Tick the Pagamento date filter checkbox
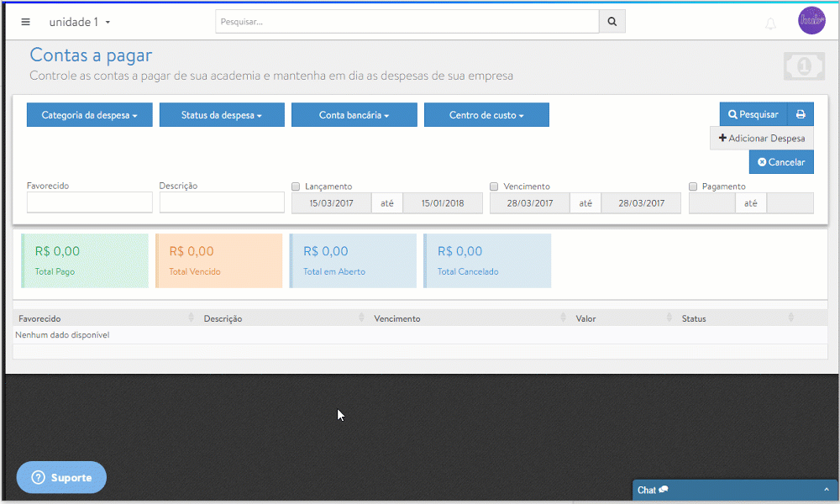840x504 pixels. click(693, 186)
